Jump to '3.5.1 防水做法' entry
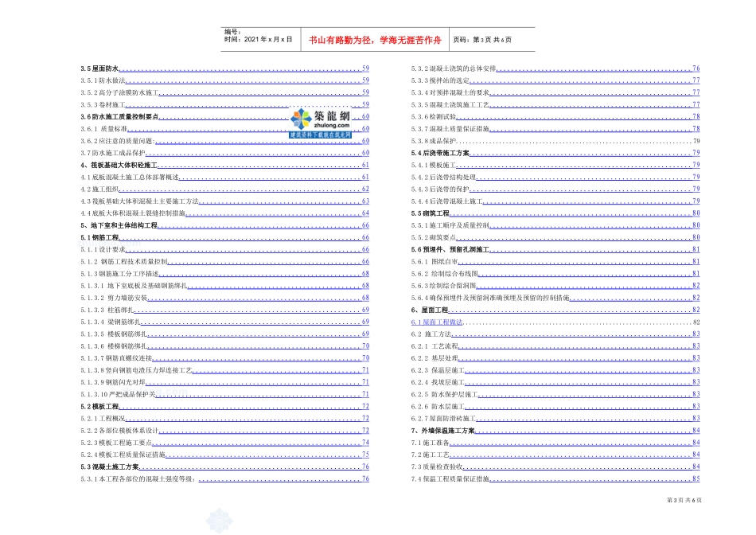 (224, 80)
